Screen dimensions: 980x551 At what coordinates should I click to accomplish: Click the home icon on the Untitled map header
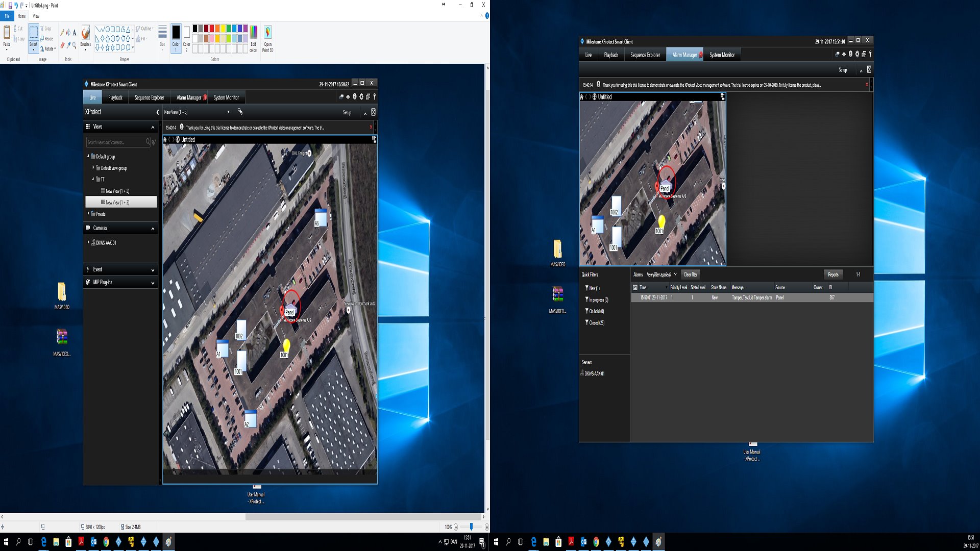(x=581, y=96)
